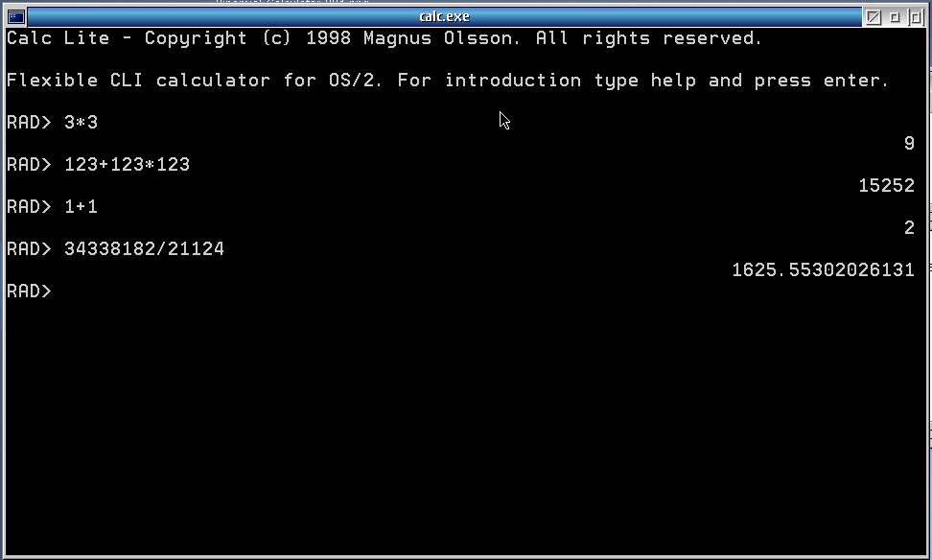Click the result 1625.55302026131

pos(824,269)
